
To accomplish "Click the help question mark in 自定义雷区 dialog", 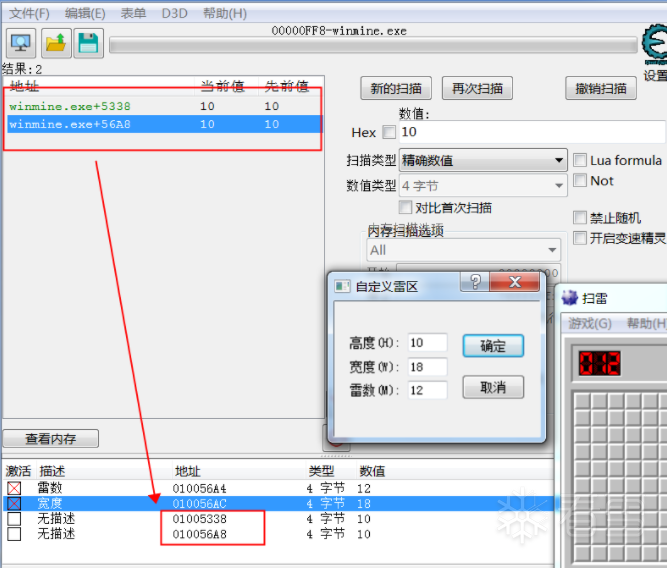I will click(475, 282).
